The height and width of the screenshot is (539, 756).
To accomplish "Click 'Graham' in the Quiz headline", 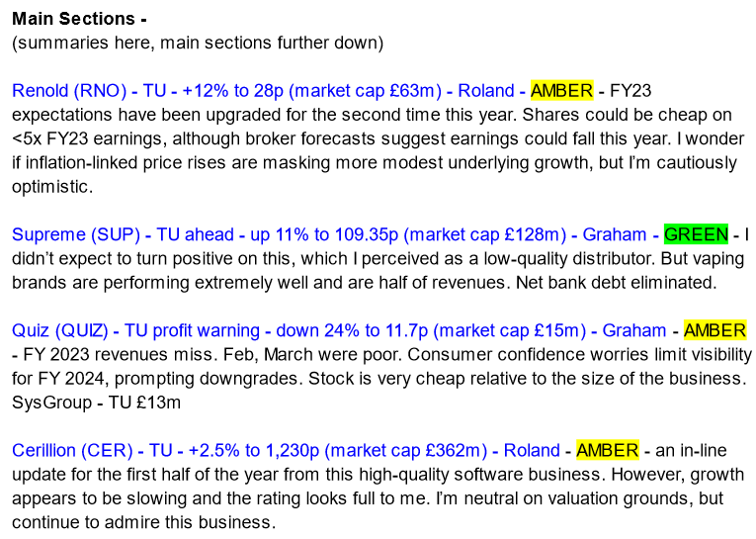I will (x=634, y=330).
